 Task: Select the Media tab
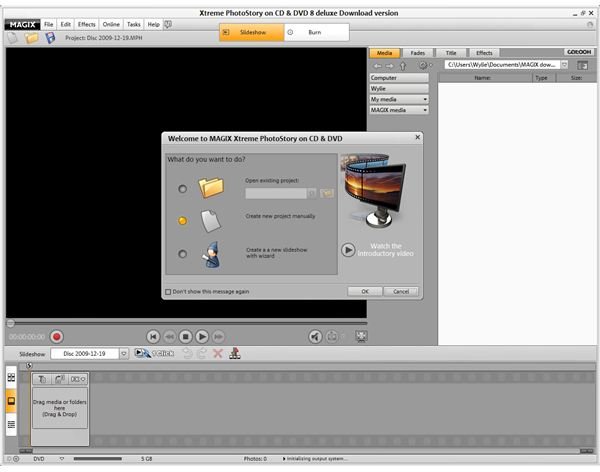385,53
